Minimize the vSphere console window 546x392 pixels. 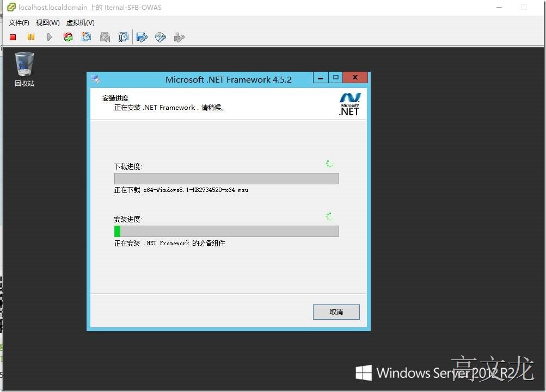[499, 7]
